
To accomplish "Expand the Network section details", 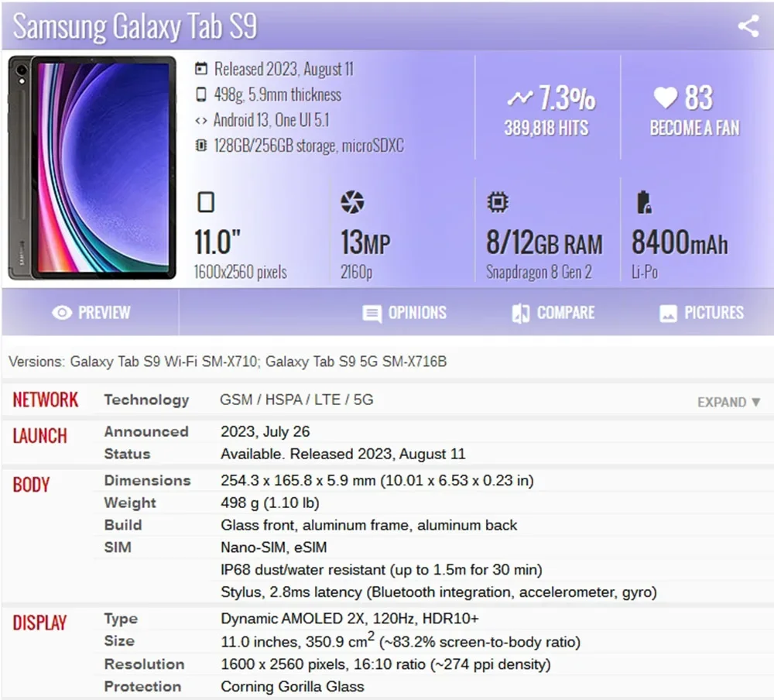I will pyautogui.click(x=728, y=402).
